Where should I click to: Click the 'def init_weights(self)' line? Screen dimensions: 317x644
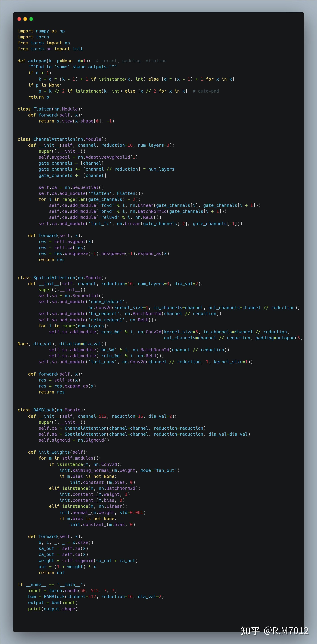[x=58, y=452]
